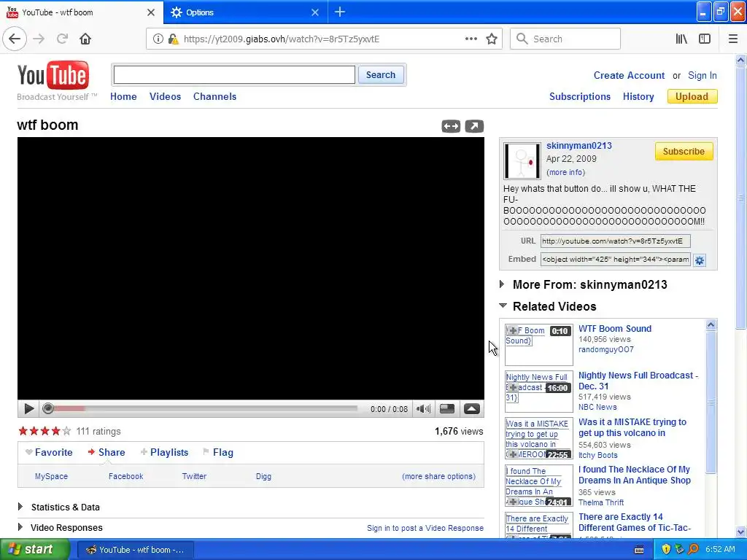Reload the page with the refresh icon
This screenshot has height=560, width=747.
(63, 39)
